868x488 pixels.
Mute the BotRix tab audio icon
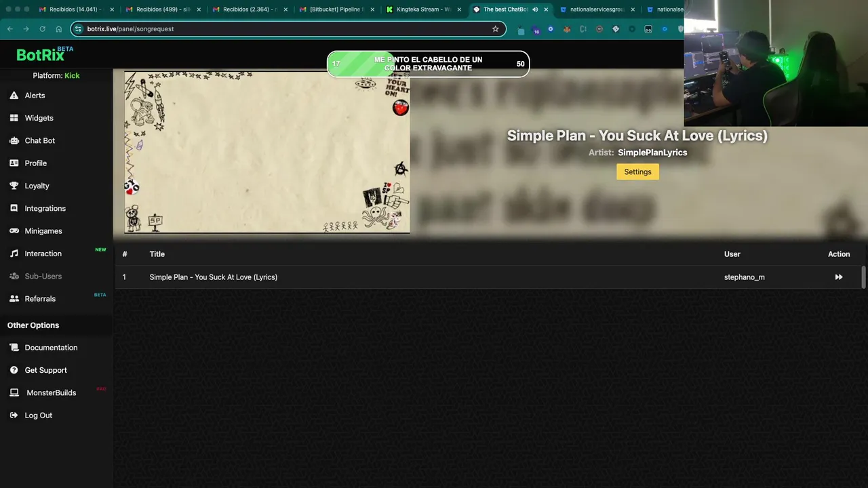tap(535, 9)
